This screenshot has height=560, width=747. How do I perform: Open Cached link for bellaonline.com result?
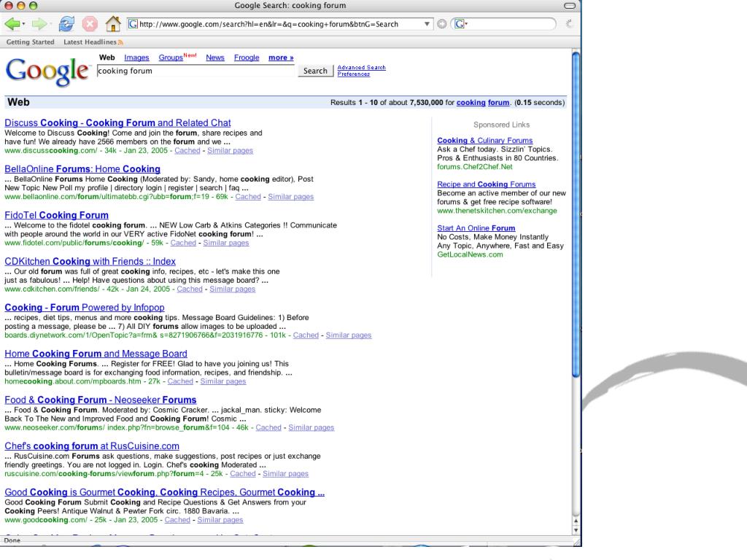pyautogui.click(x=248, y=197)
